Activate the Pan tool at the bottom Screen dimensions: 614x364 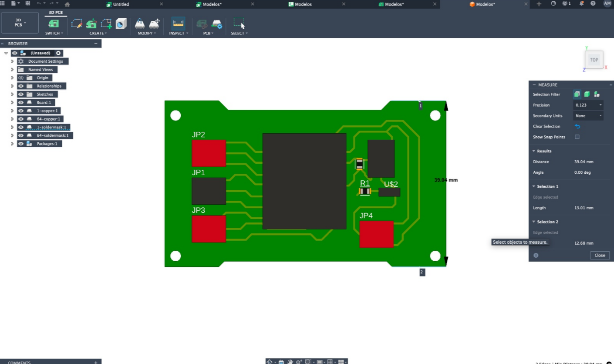coord(290,361)
